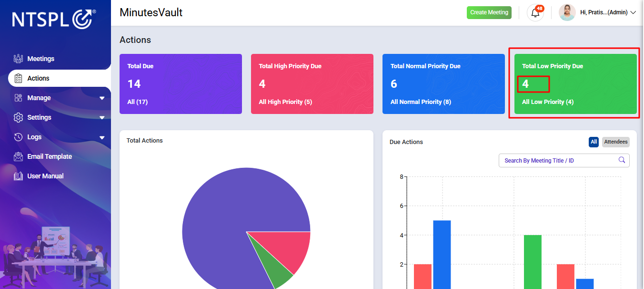Click the Settings gear icon

tap(19, 117)
